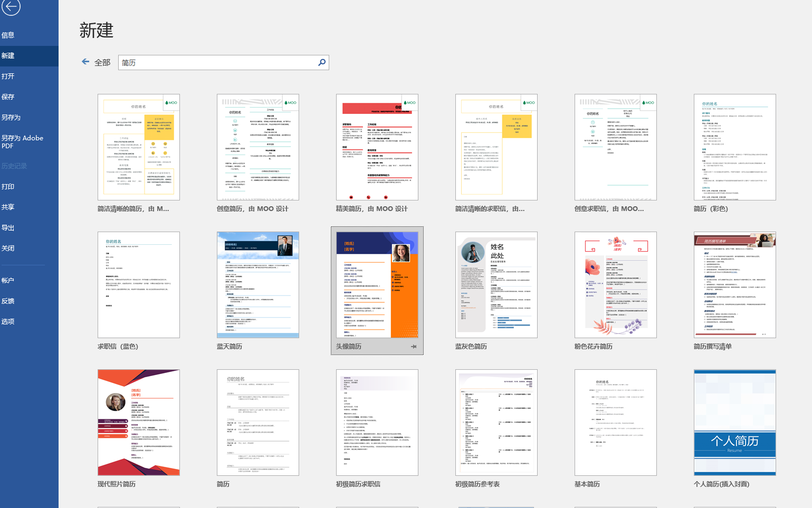Image resolution: width=812 pixels, height=508 pixels.
Task: Open 帐户 settings page
Action: (x=29, y=280)
